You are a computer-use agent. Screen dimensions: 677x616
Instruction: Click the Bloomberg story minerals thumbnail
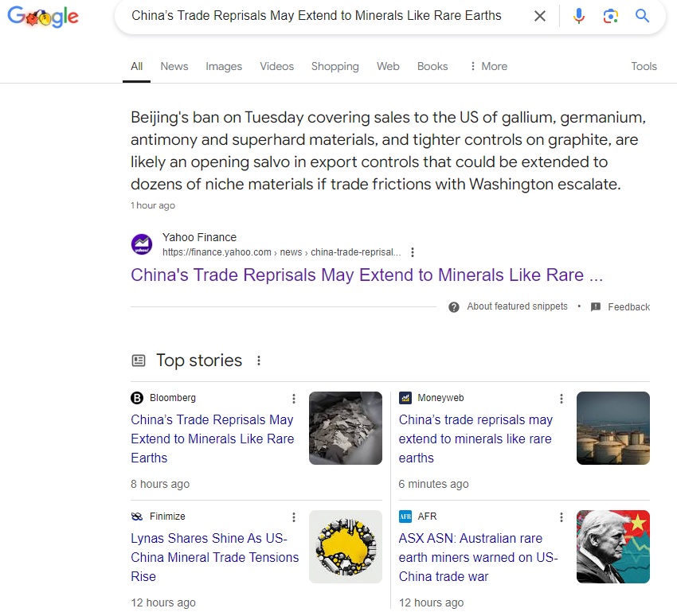click(346, 428)
